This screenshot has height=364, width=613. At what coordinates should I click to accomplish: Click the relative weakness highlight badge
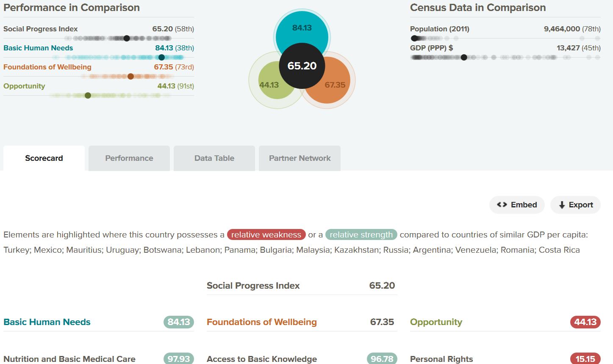tap(266, 234)
